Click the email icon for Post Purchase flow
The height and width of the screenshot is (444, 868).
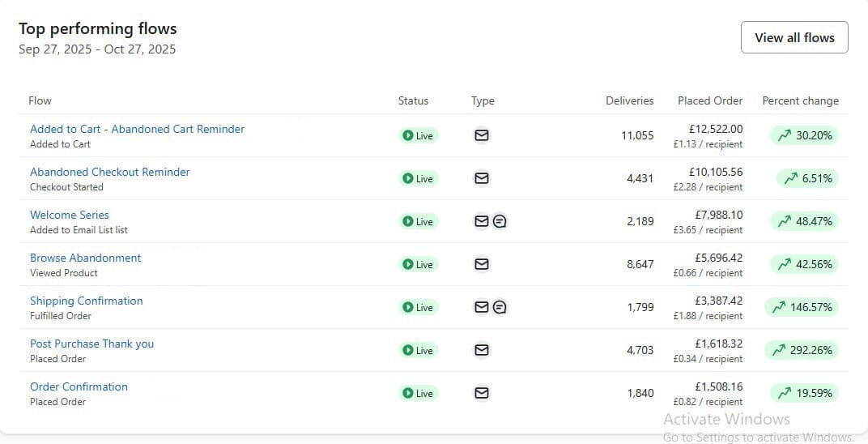click(x=482, y=350)
